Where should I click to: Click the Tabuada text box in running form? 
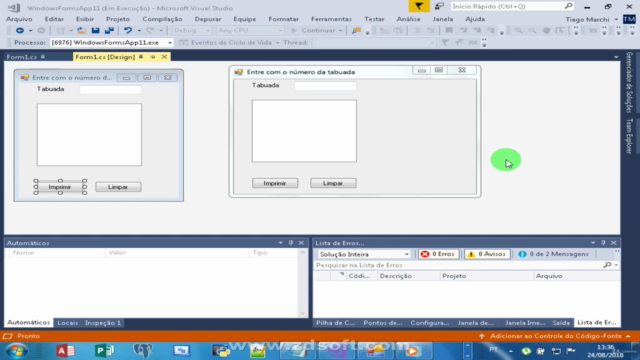(x=325, y=86)
